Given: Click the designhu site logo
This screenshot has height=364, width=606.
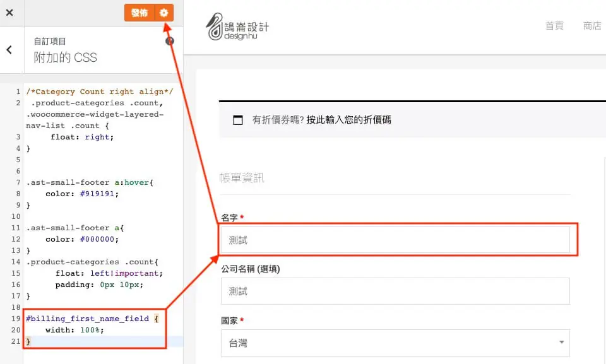Looking at the screenshot, I should tap(237, 27).
